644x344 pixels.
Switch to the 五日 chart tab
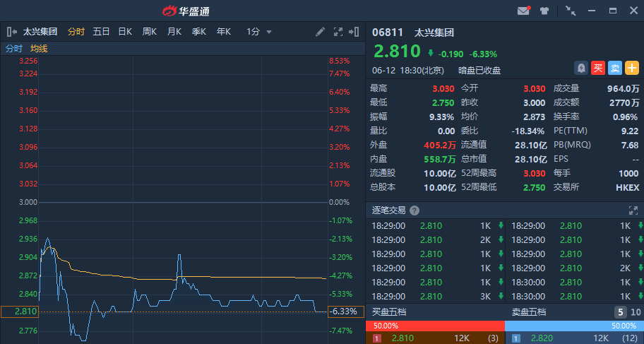(x=101, y=32)
